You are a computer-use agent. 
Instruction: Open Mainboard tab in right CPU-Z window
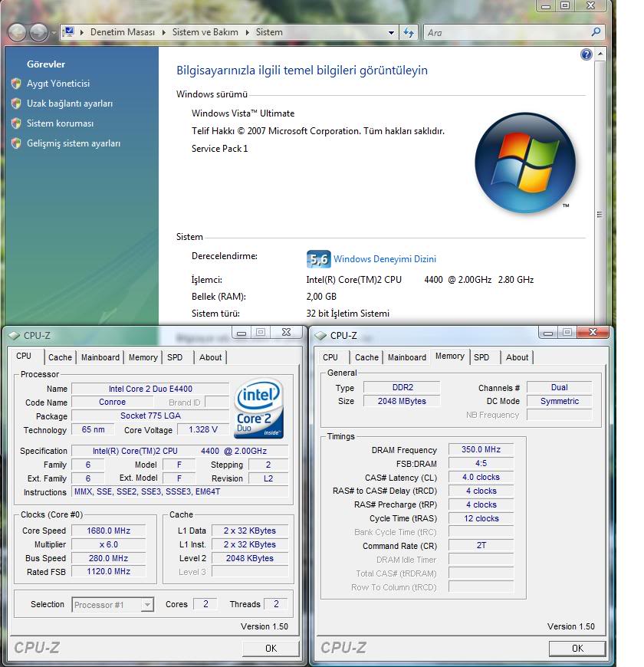coord(407,357)
